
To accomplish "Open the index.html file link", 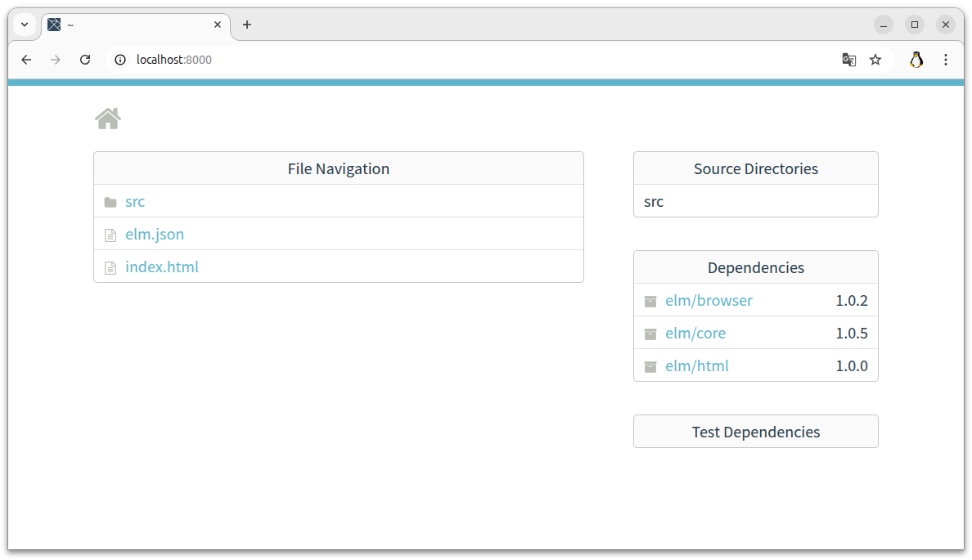I will click(162, 267).
